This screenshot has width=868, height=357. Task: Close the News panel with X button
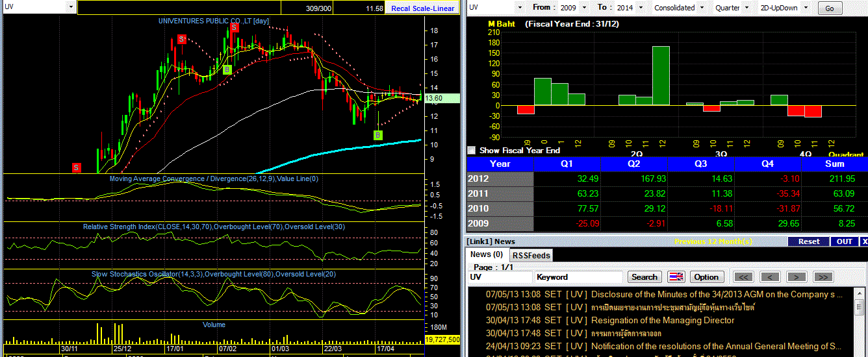click(x=863, y=241)
